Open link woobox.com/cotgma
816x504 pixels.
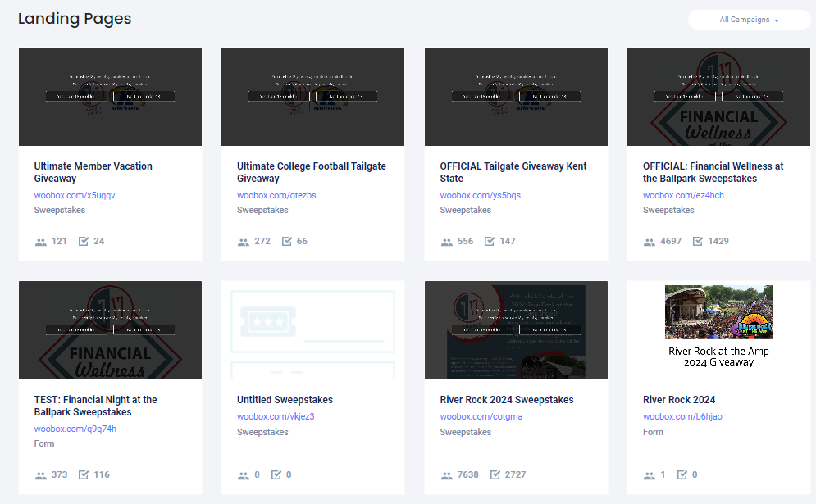point(481,416)
